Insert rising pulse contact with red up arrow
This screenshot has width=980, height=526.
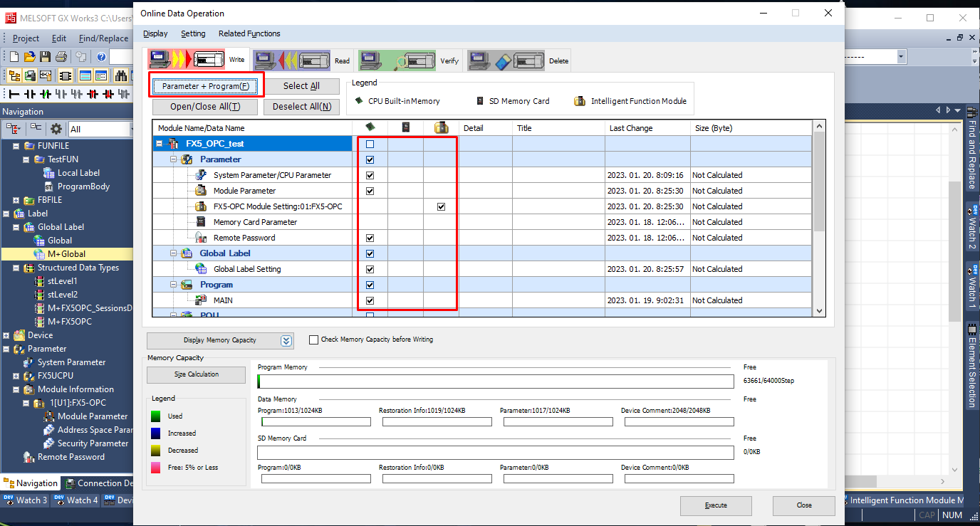[92, 94]
